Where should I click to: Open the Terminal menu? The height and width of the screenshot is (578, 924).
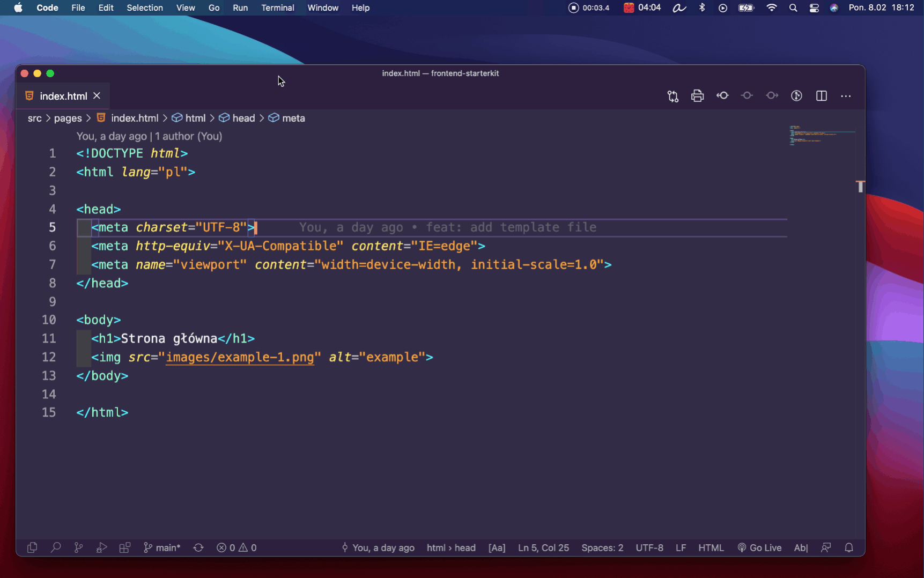pos(277,8)
